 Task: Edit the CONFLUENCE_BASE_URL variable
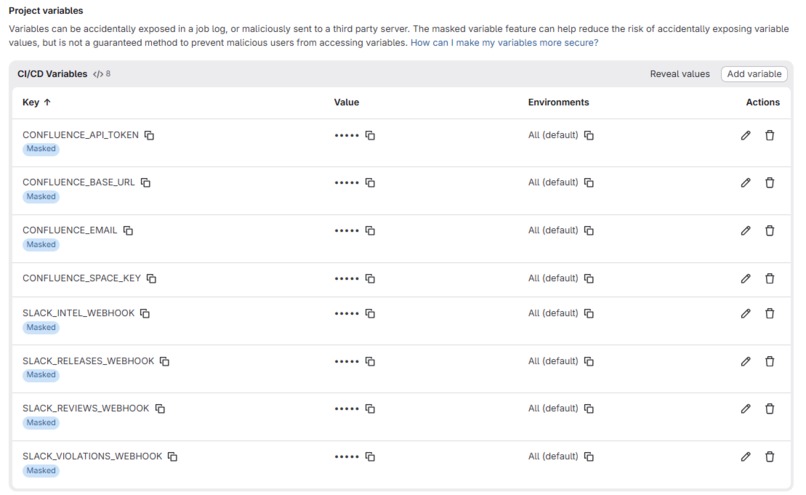coord(745,182)
